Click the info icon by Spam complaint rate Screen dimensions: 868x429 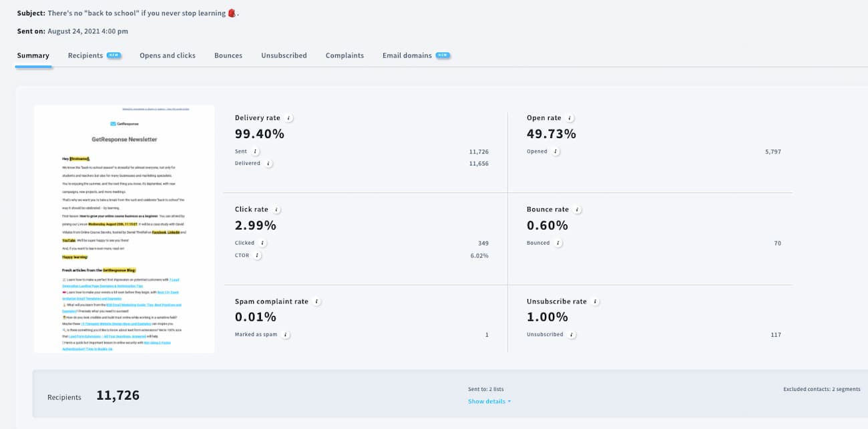(x=316, y=302)
